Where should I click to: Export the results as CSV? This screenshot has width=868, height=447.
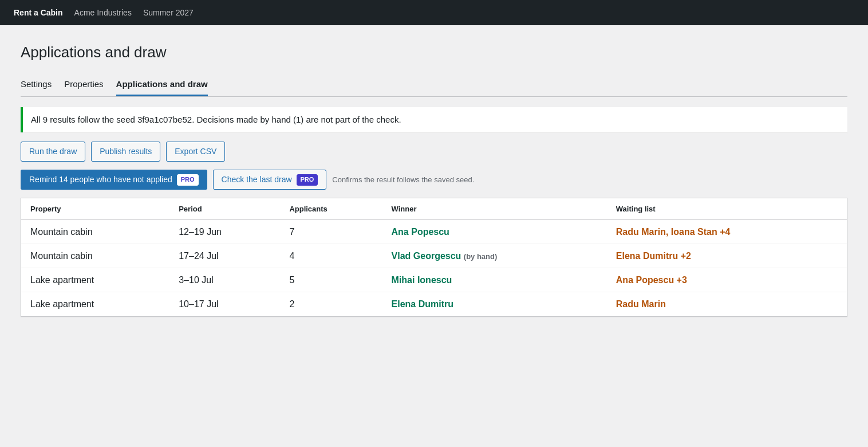click(195, 151)
